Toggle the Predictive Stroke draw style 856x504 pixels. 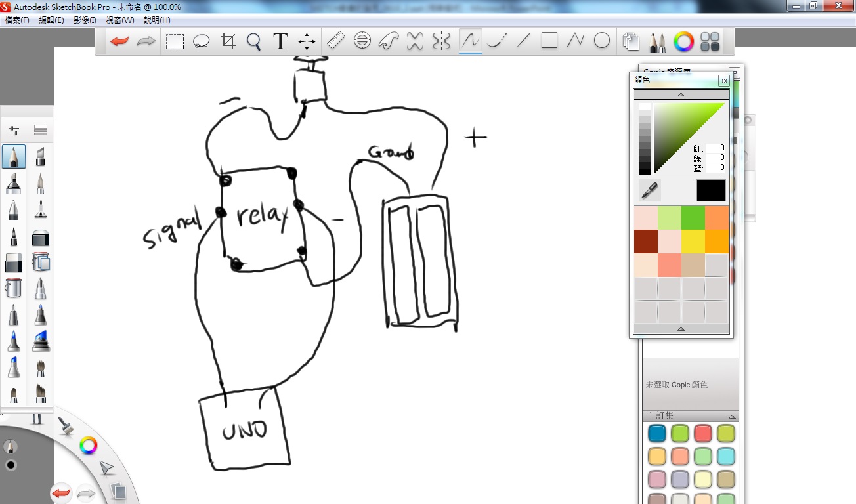pos(497,41)
